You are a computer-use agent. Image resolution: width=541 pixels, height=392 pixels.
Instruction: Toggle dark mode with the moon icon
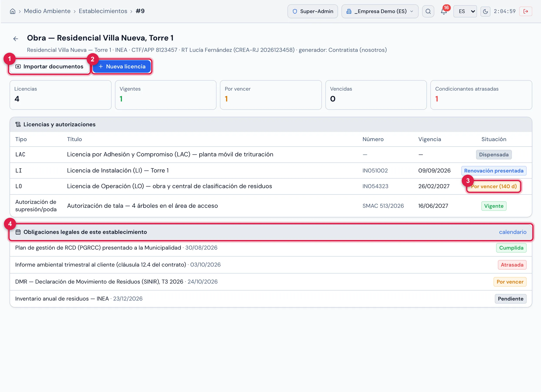[485, 11]
